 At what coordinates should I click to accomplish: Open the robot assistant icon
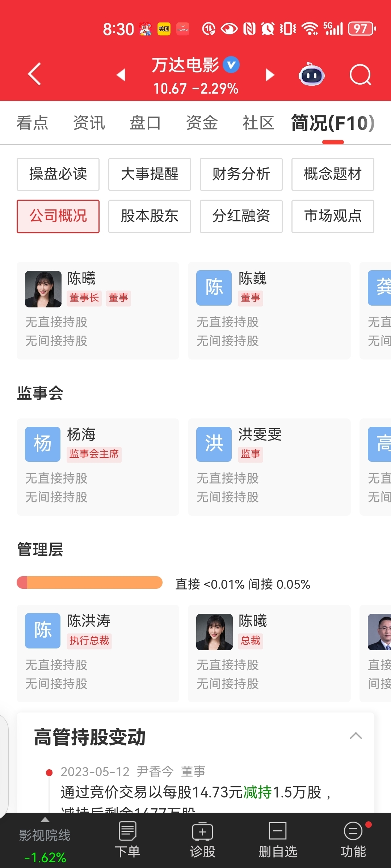[311, 75]
